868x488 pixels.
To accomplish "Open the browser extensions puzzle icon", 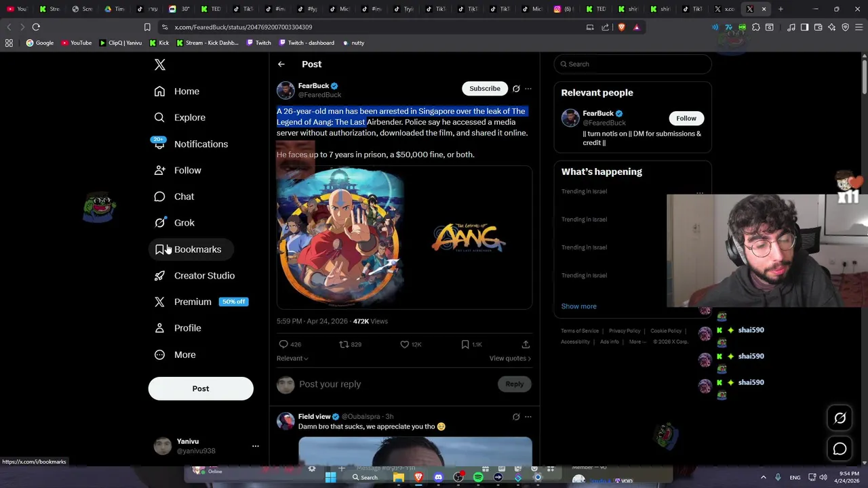I will pos(756,27).
